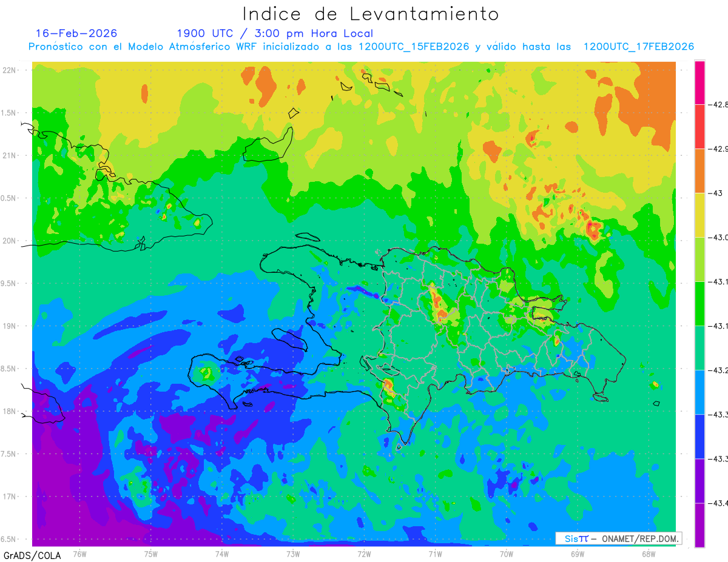
Task: Select the date '16-Feb-2026'
Action: [x=76, y=33]
